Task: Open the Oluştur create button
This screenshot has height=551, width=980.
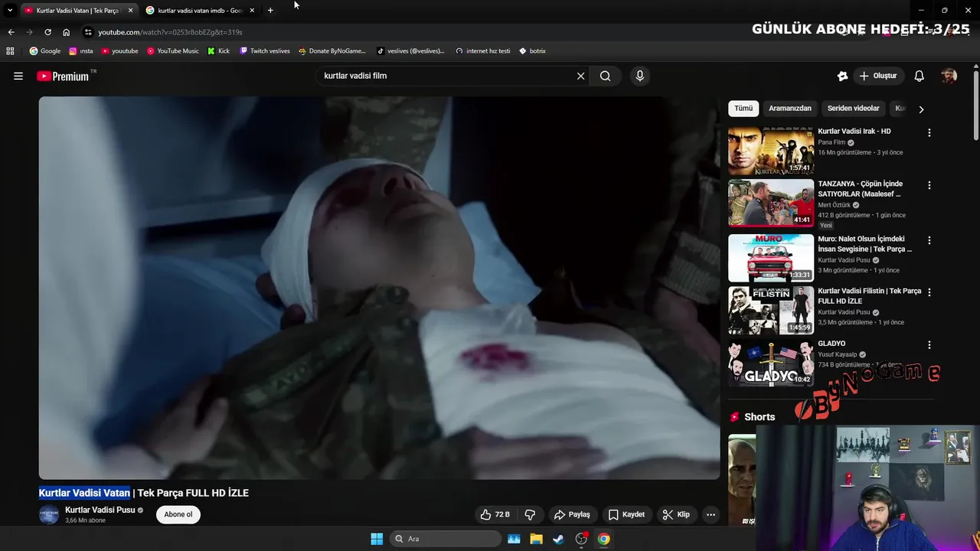Action: coord(878,76)
